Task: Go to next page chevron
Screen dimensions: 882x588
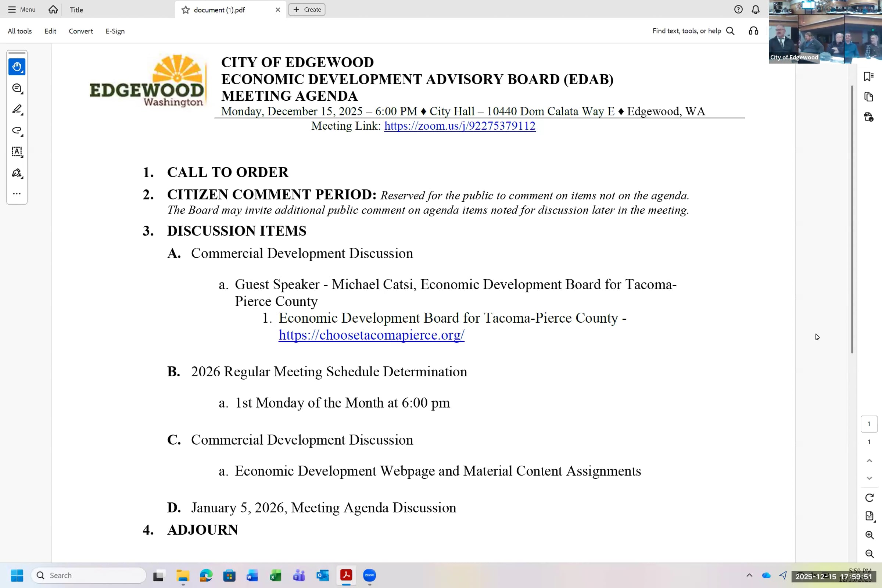Action: [869, 478]
